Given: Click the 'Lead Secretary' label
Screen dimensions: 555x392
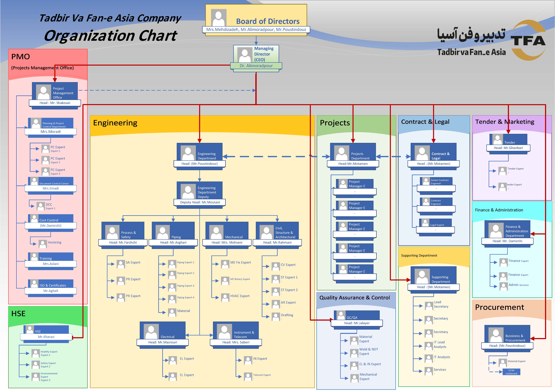Looking at the screenshot, I should 441,304.
